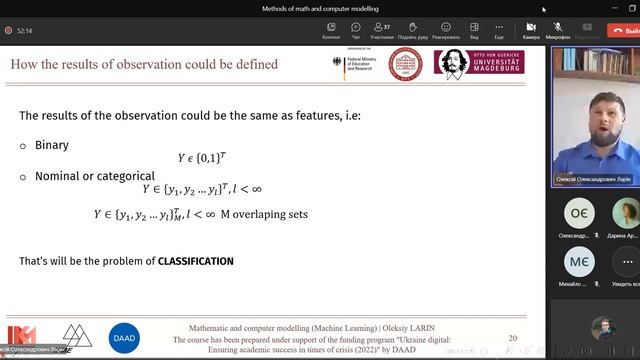Select the MЄ participant avatar
The height and width of the screenshot is (360, 640).
click(579, 262)
